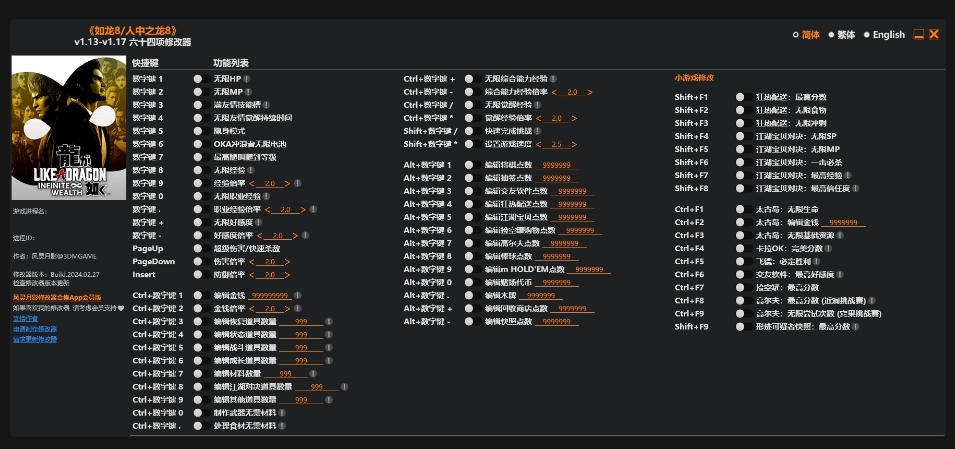Increase the PageDown damage multiplier value
The width and height of the screenshot is (955, 449).
[287, 262]
